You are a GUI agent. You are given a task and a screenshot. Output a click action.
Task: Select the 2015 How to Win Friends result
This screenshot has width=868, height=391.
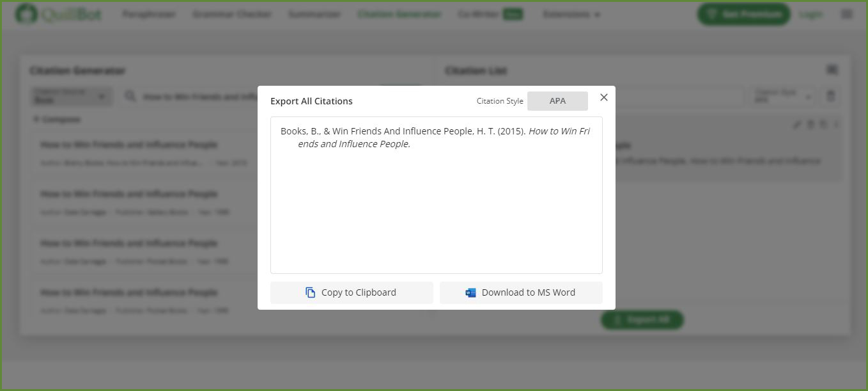(144, 154)
